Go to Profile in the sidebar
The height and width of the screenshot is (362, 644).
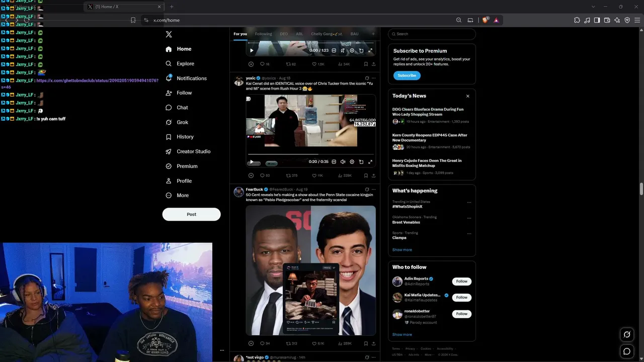179,181
